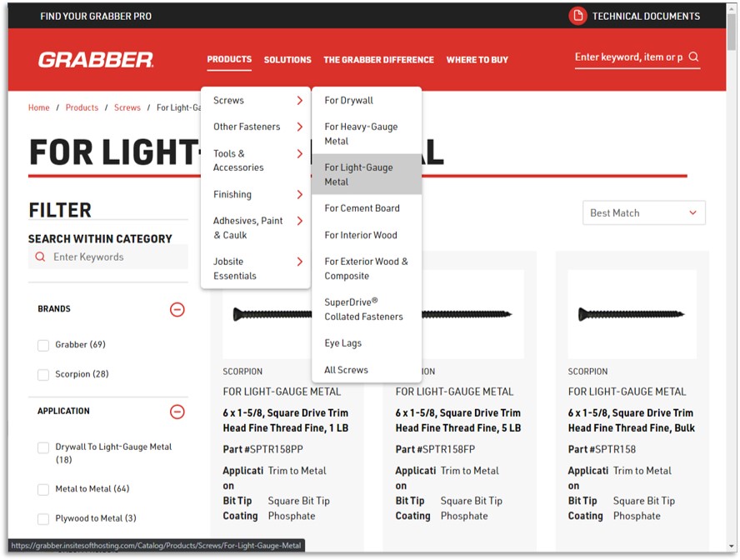Collapse the Brands filter section

(177, 309)
